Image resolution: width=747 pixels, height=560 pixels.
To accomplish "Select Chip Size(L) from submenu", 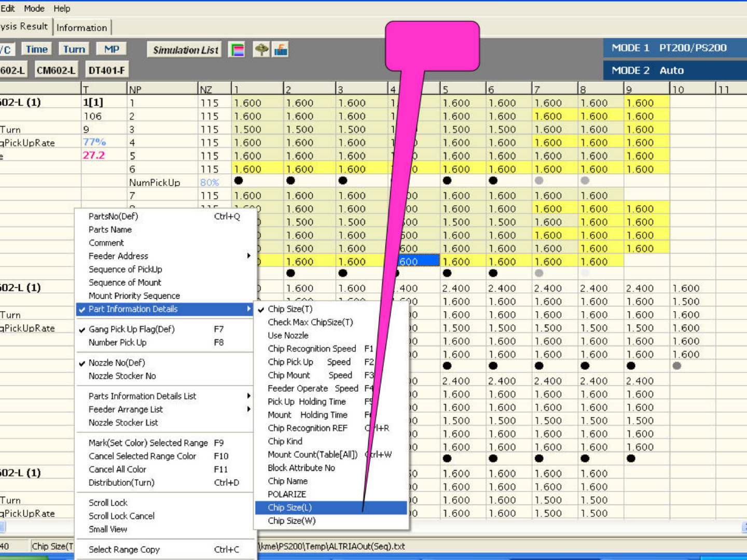I will [x=290, y=508].
